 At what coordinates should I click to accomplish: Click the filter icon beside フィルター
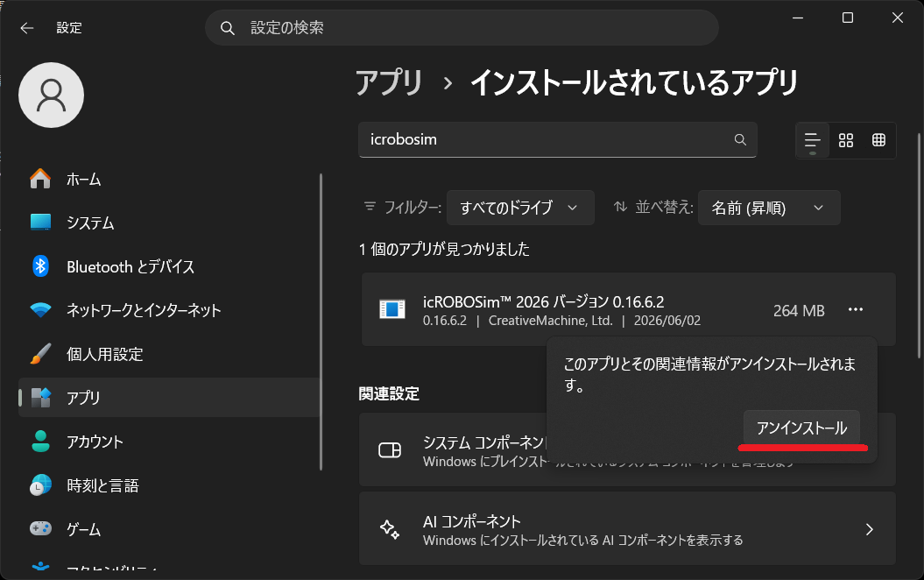point(370,206)
